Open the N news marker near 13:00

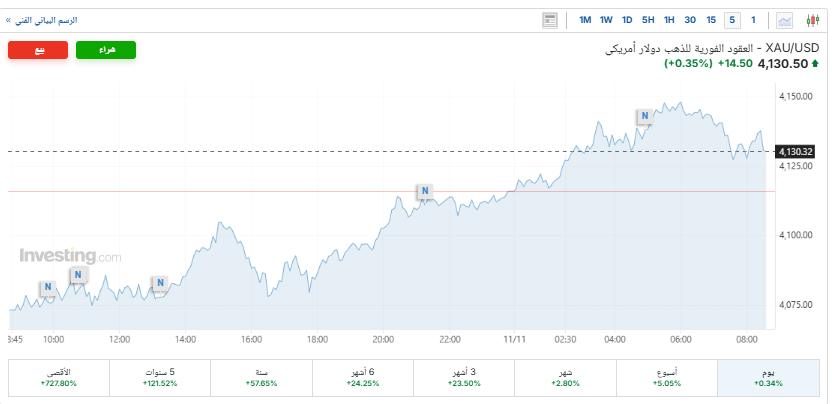[159, 283]
